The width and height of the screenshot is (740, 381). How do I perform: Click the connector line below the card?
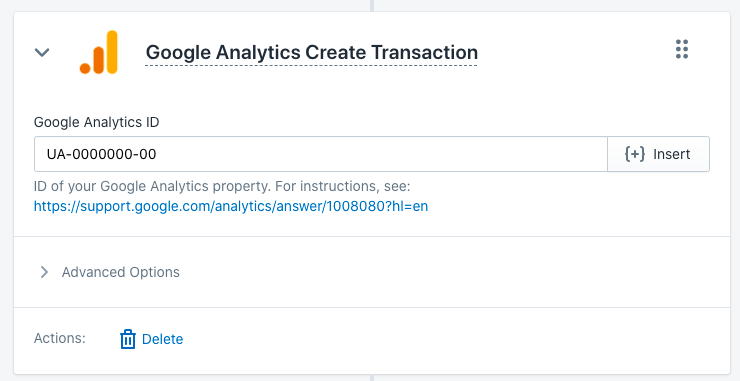tap(372, 378)
